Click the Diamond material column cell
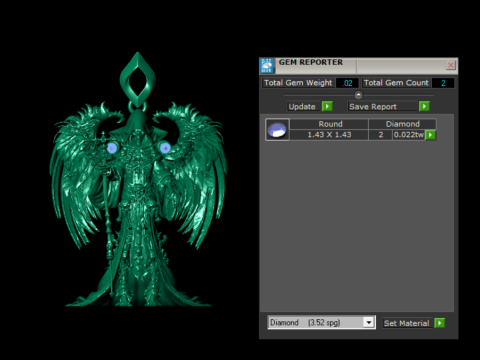 click(x=402, y=124)
